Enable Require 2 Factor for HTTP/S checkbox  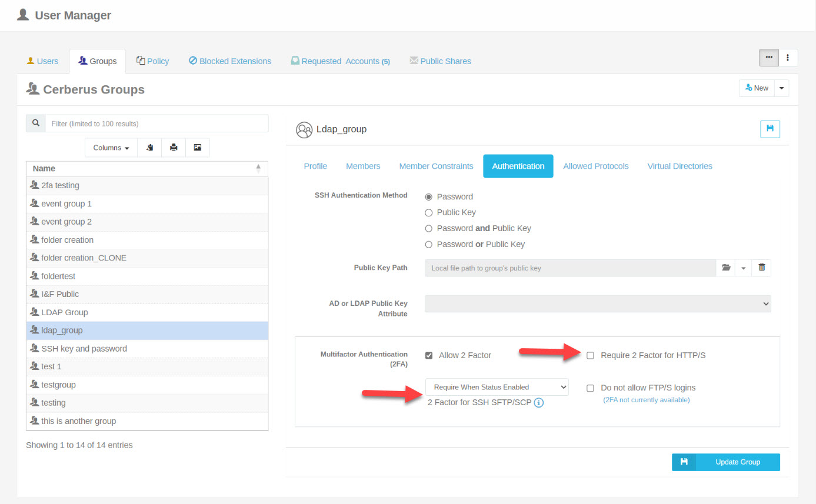[x=591, y=355]
